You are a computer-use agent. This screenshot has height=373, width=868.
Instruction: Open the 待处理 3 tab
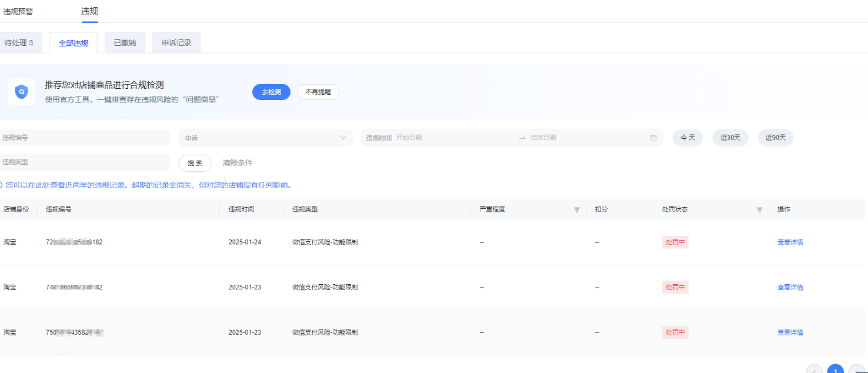click(19, 43)
